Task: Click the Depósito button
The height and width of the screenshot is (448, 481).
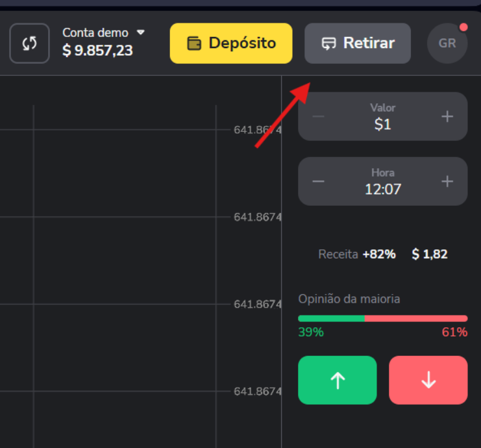Action: pyautogui.click(x=231, y=44)
